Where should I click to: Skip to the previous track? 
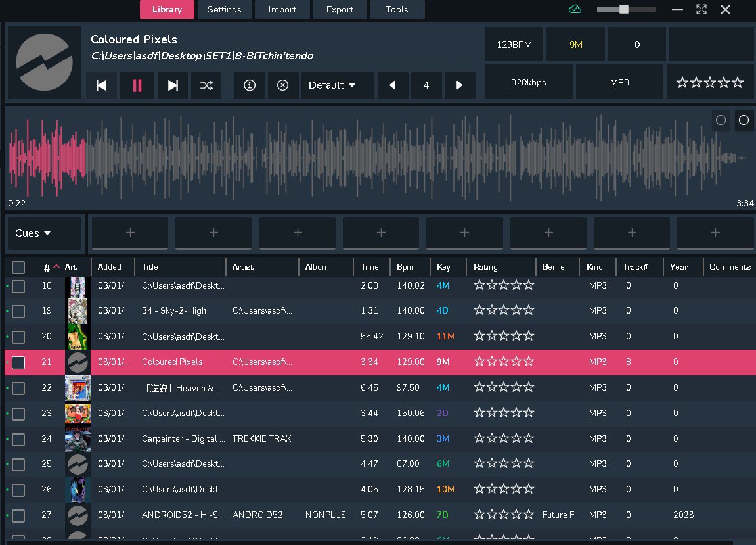(102, 85)
